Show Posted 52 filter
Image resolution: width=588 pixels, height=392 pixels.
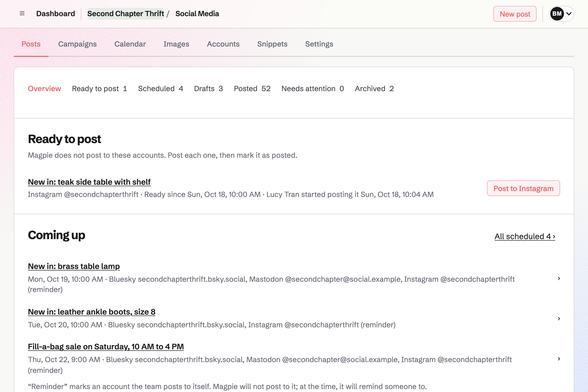[252, 88]
